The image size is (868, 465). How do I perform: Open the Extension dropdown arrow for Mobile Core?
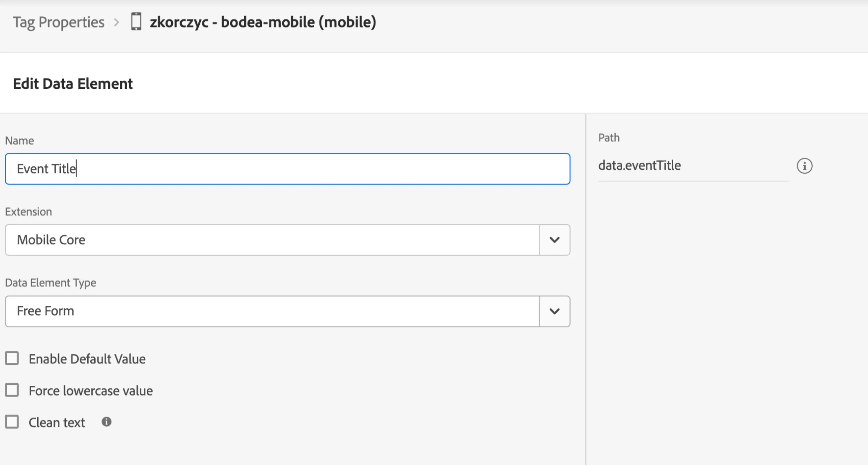click(554, 240)
